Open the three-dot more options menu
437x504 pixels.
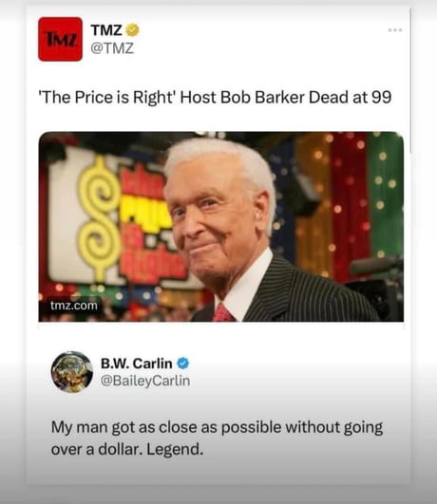(395, 30)
